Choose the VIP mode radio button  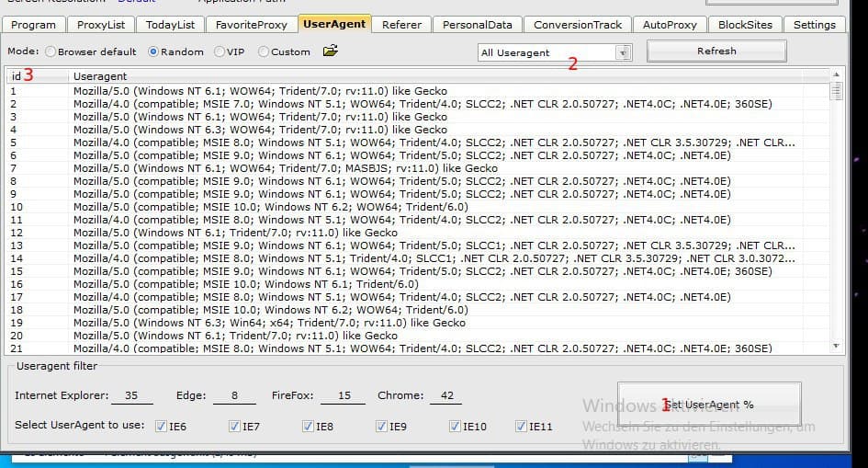coord(220,52)
